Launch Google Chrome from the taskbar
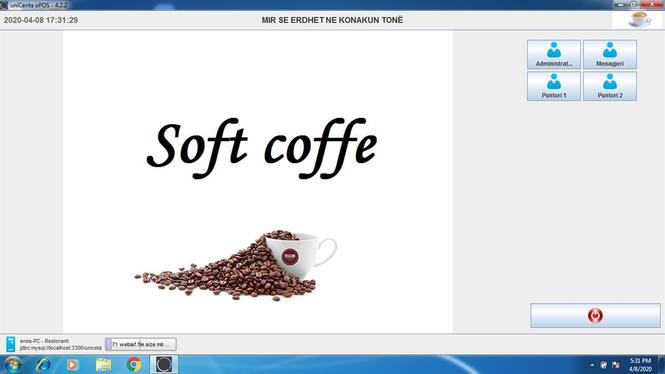The image size is (665, 374). (134, 365)
